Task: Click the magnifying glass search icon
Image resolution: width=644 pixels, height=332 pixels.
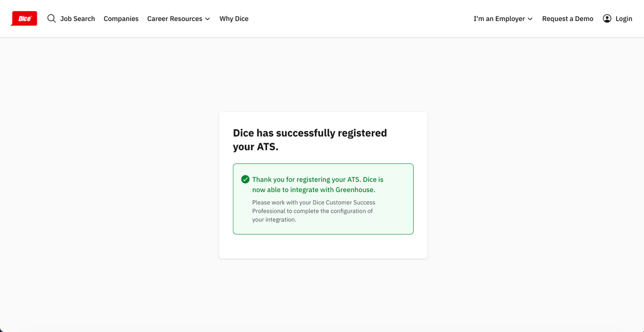Action: point(52,18)
